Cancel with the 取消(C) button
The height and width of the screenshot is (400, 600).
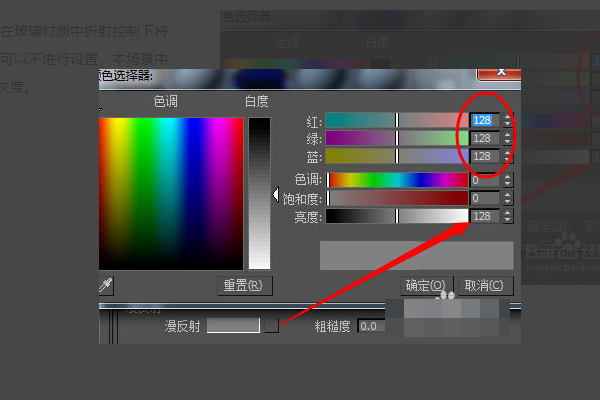point(485,286)
